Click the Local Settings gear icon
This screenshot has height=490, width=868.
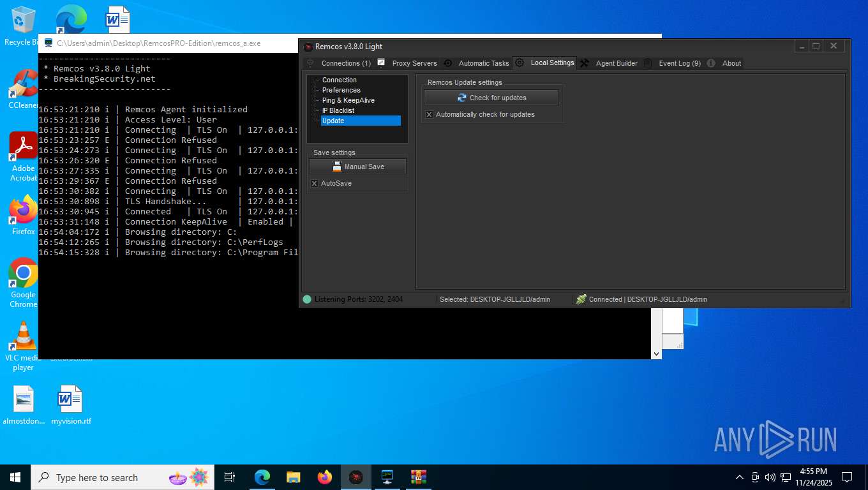coord(520,63)
